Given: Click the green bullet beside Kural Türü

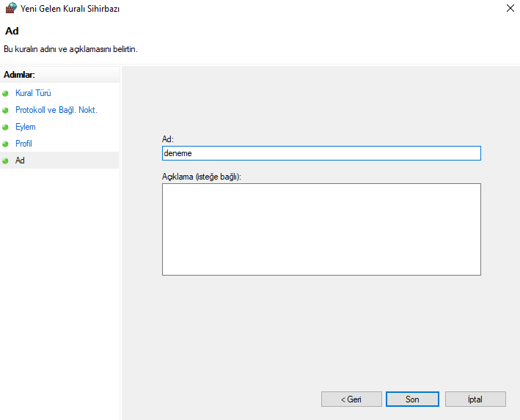Looking at the screenshot, I should [5, 94].
